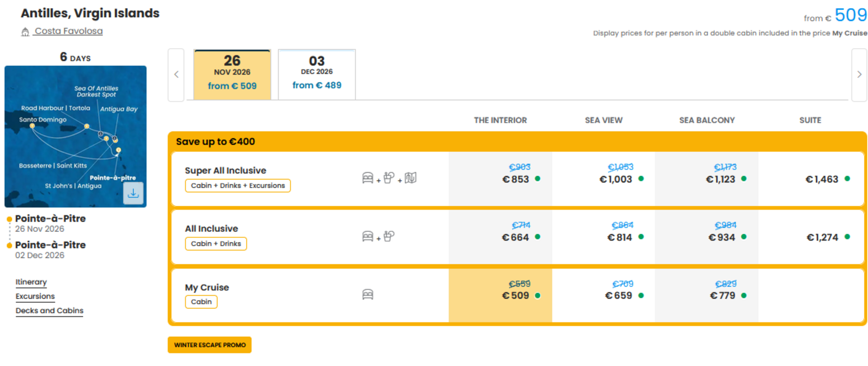Select My Cruise Sea Balcony at €779
Screen dimensions: 868x366
tap(707, 296)
